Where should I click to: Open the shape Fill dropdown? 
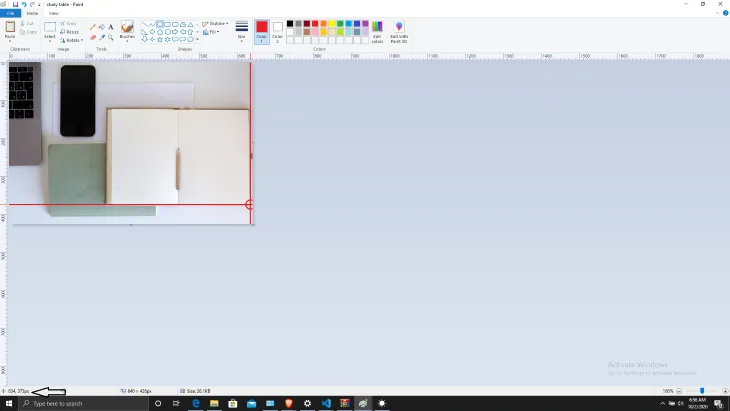click(x=211, y=32)
